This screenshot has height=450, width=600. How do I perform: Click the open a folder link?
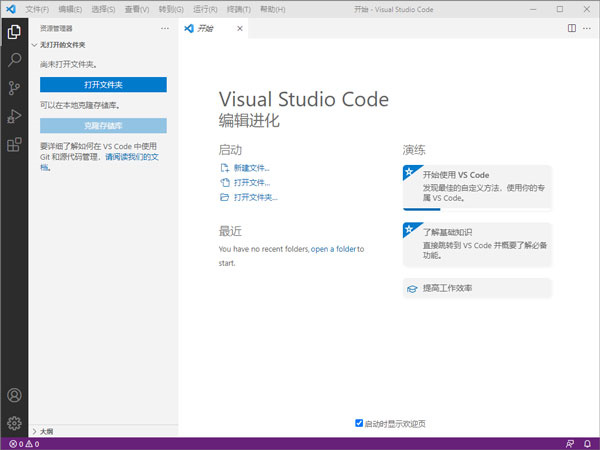pyautogui.click(x=333, y=248)
